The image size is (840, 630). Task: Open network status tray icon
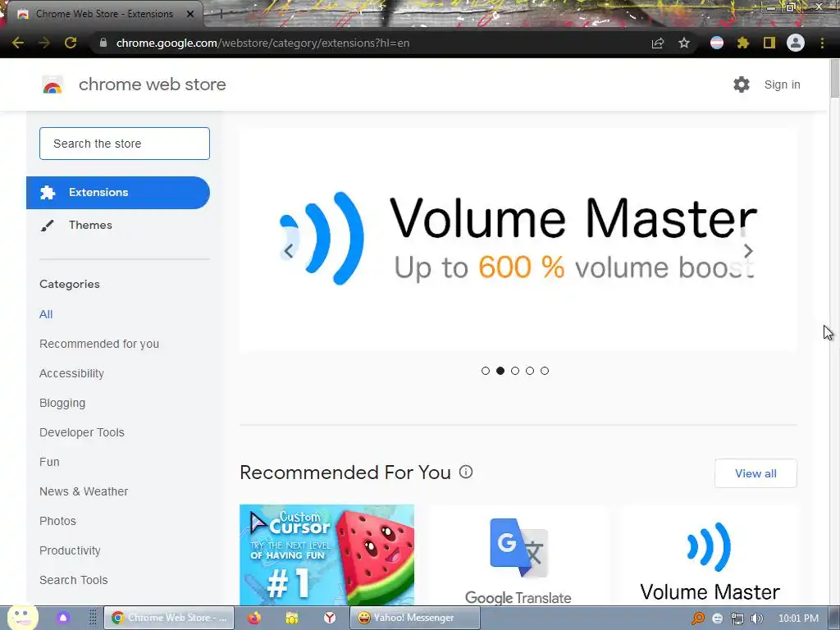click(x=737, y=619)
